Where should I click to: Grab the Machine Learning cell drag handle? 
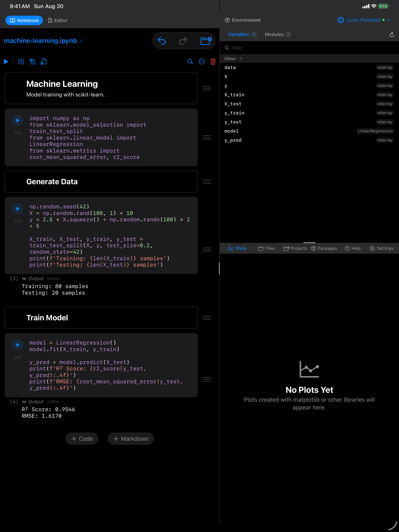pyautogui.click(x=207, y=88)
